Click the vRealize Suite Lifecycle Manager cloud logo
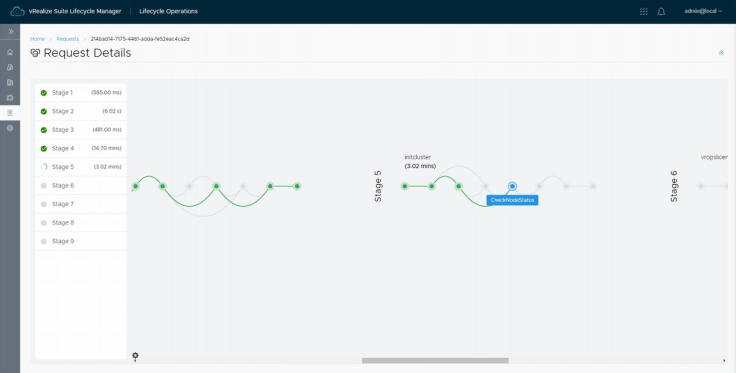 tap(17, 11)
